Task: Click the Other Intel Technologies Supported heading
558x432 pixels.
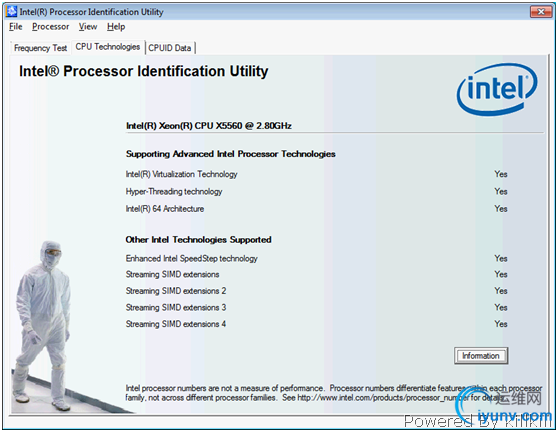Action: [199, 240]
